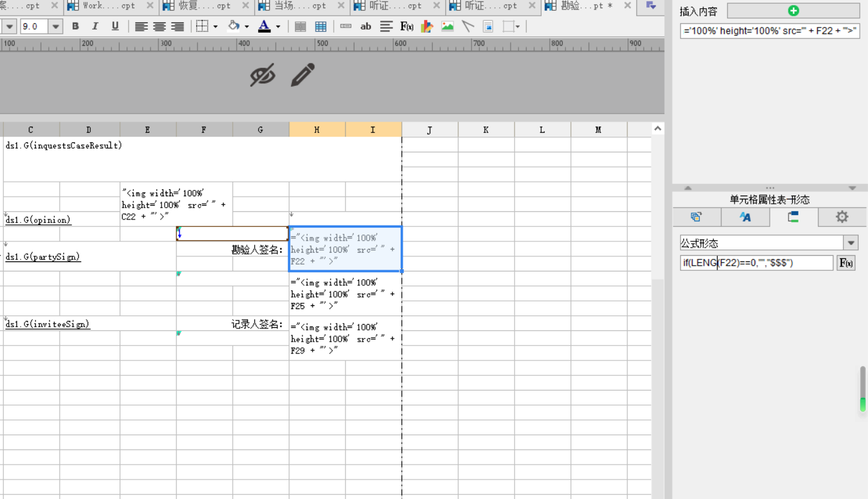Select the img formula cell containing F25
Image resolution: width=868 pixels, height=499 pixels.
345,294
